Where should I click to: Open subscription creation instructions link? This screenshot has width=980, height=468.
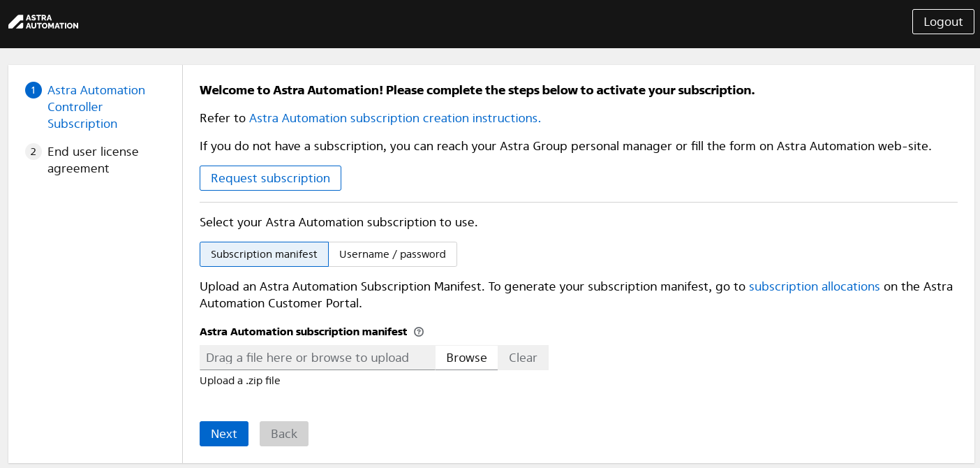tap(394, 118)
